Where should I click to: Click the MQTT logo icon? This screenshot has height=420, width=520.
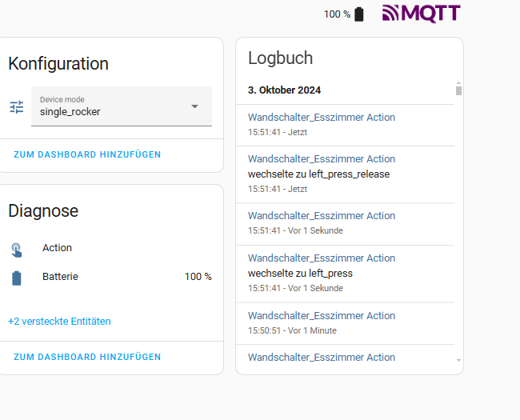[x=421, y=14]
